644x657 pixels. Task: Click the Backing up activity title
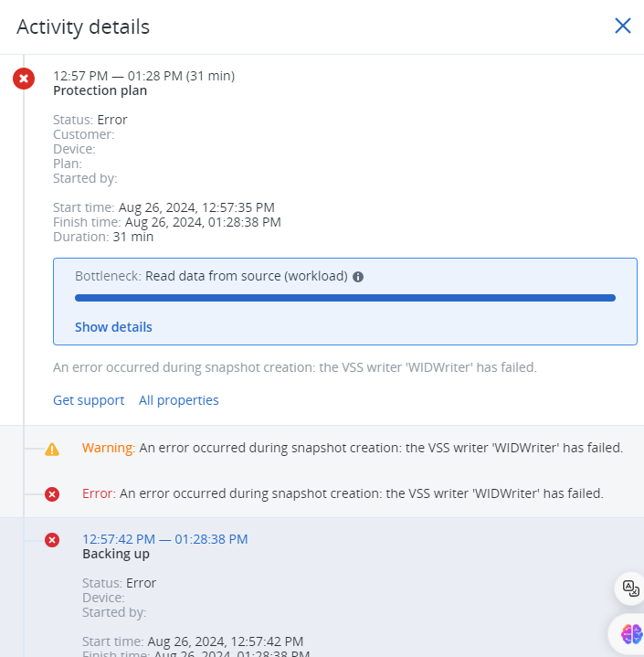coord(116,554)
